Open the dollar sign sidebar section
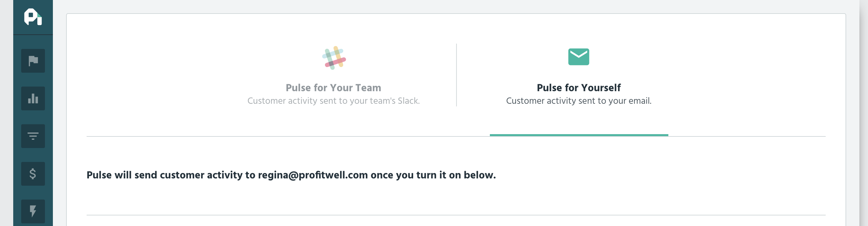Viewport: 868px width, 226px height. click(x=33, y=174)
